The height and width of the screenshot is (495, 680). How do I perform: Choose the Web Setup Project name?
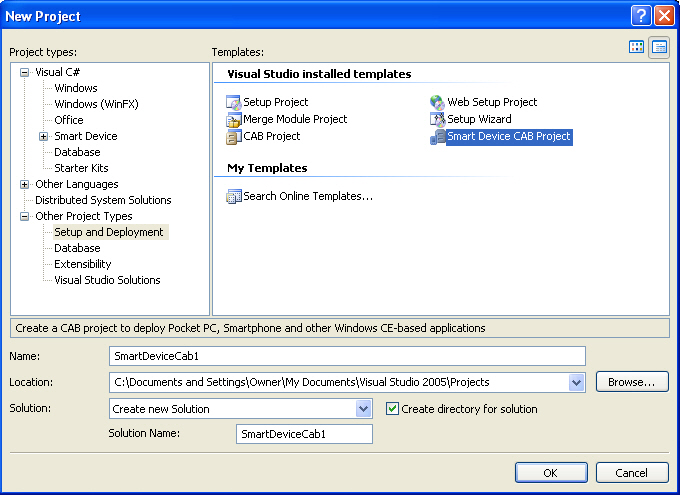(492, 102)
